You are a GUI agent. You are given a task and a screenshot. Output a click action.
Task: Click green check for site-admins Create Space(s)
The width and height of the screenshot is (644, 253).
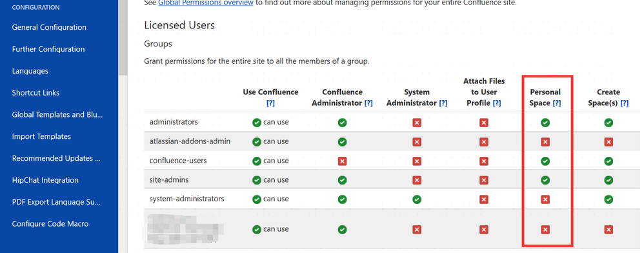(609, 180)
